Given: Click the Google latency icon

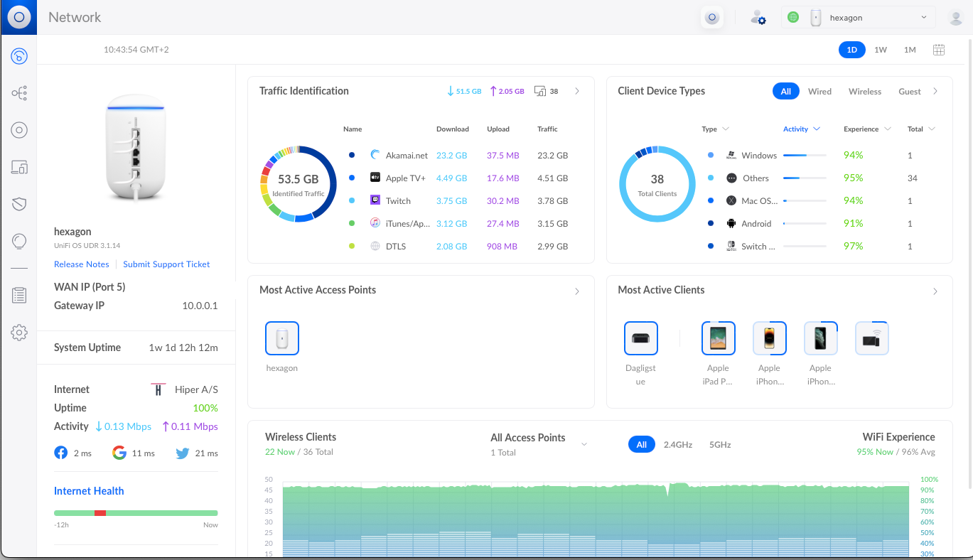Looking at the screenshot, I should pos(119,453).
